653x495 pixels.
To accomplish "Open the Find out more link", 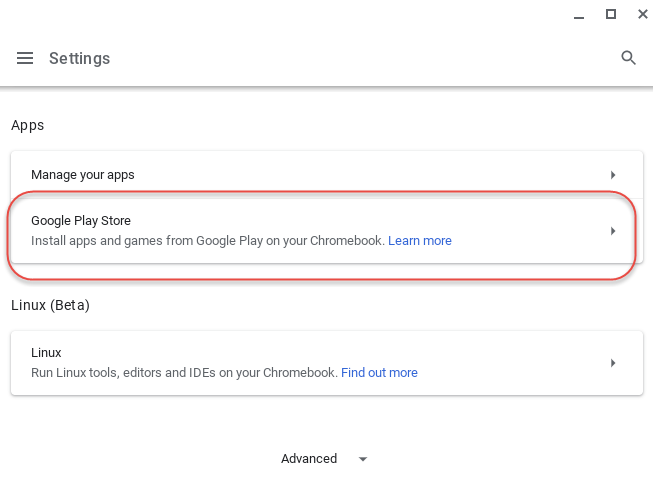I will click(379, 373).
